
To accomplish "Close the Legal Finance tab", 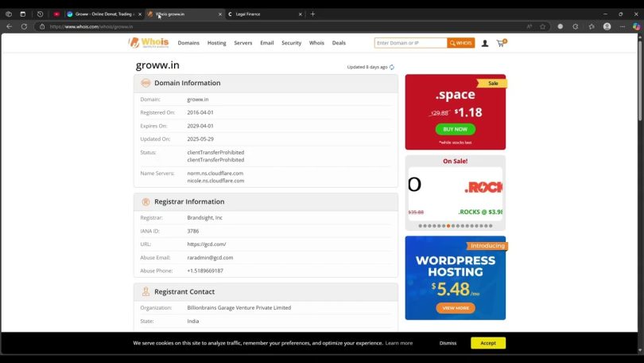I will [301, 14].
